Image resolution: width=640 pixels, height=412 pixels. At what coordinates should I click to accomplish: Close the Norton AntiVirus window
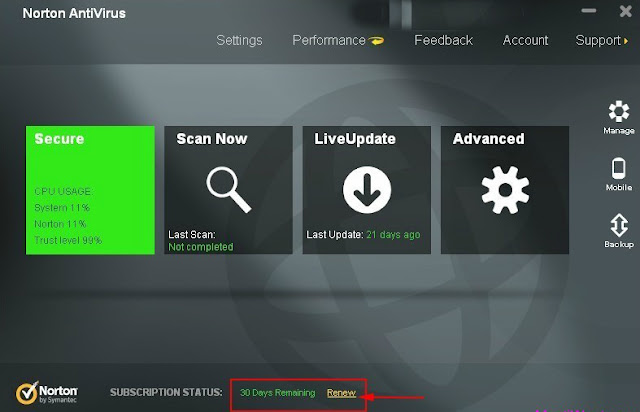[625, 11]
